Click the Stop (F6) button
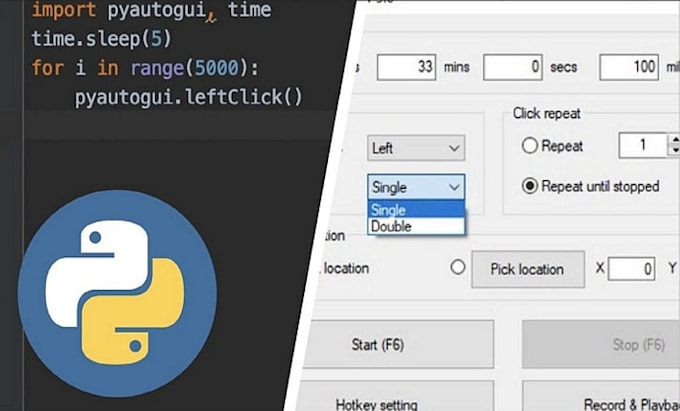Image resolution: width=680 pixels, height=411 pixels. point(601,345)
